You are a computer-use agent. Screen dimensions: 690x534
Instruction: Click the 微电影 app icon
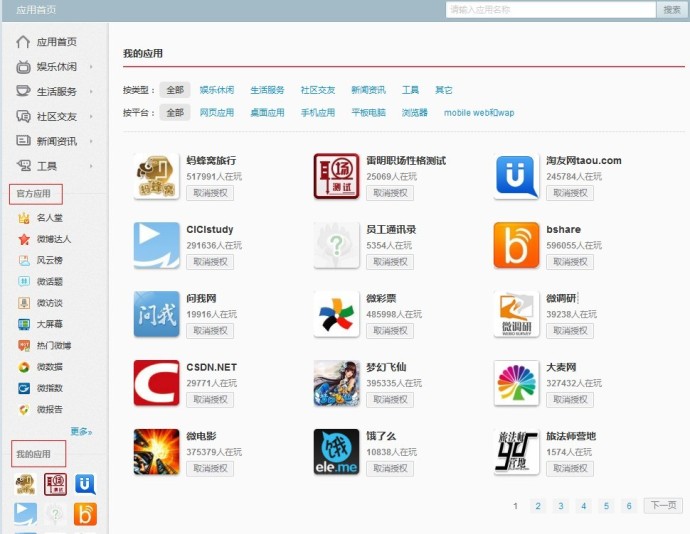tap(156, 452)
